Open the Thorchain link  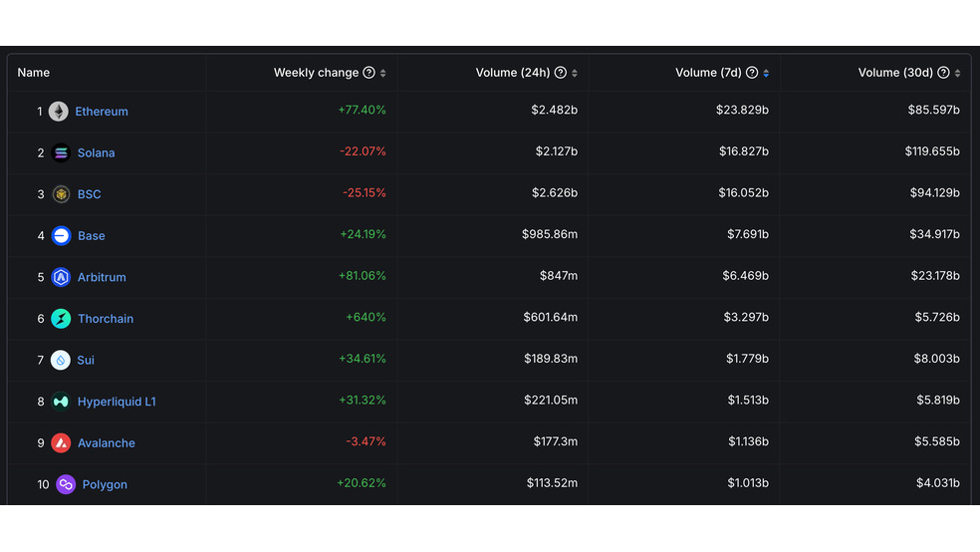(106, 319)
